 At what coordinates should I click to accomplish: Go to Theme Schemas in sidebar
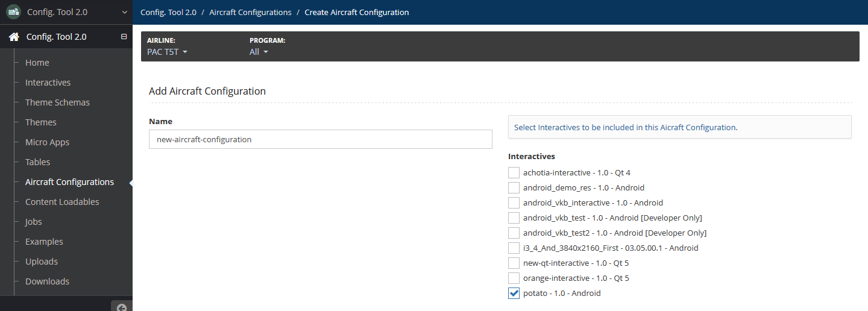coord(57,102)
